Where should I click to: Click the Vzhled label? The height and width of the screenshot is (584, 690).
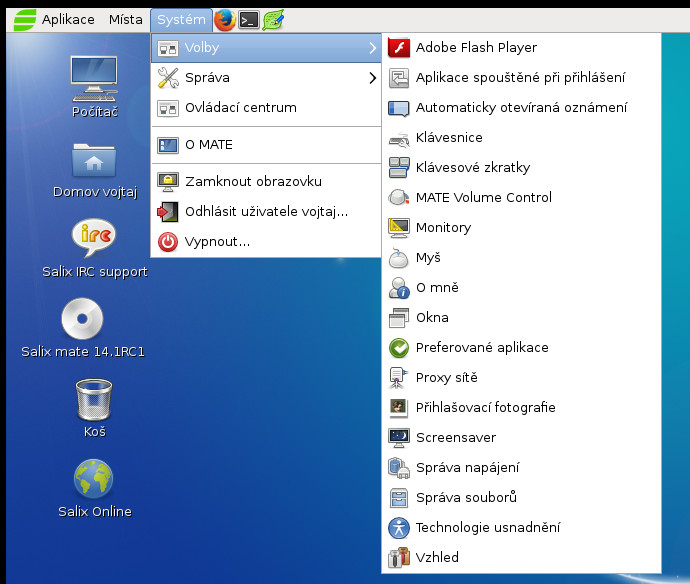pos(437,558)
